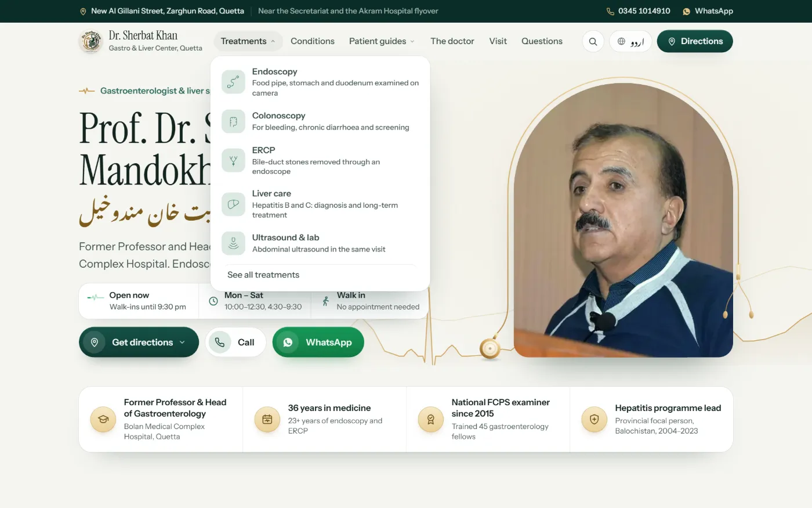
Task: Click the search magnifier icon
Action: click(593, 41)
